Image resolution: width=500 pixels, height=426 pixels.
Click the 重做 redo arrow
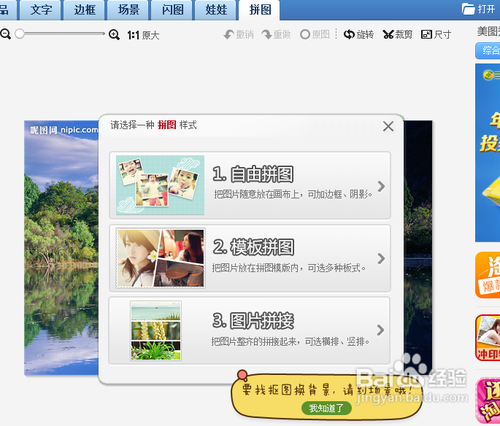click(266, 34)
